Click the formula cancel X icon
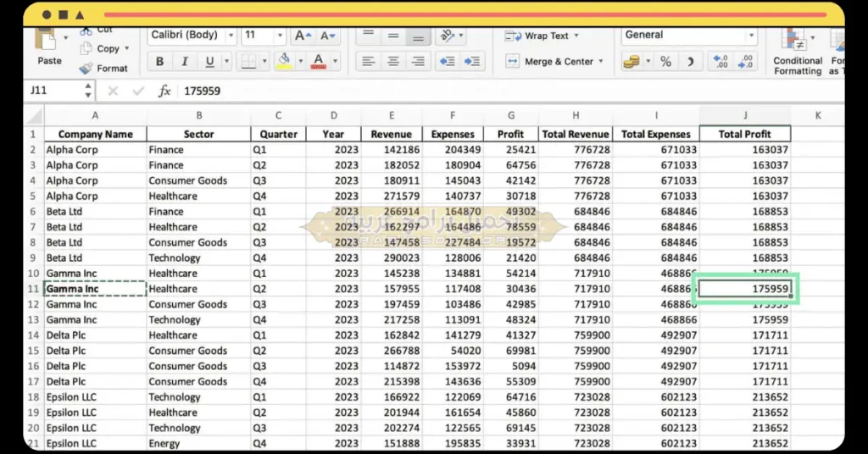This screenshot has width=868, height=454. pos(113,91)
